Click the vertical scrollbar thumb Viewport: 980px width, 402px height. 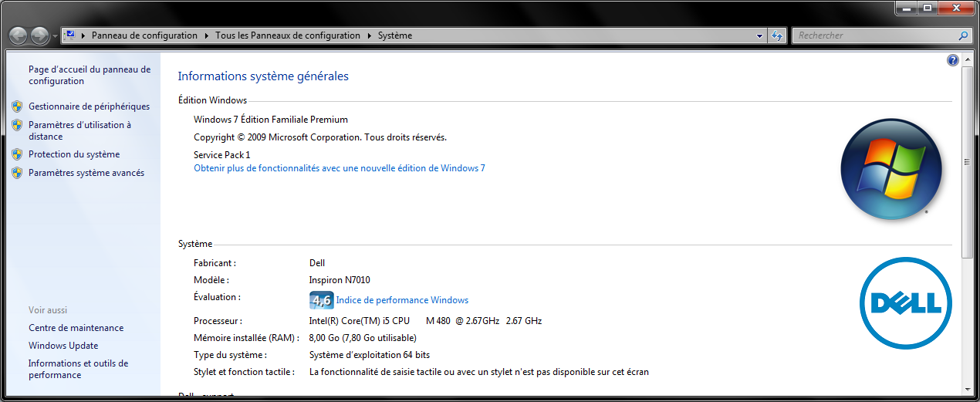967,162
